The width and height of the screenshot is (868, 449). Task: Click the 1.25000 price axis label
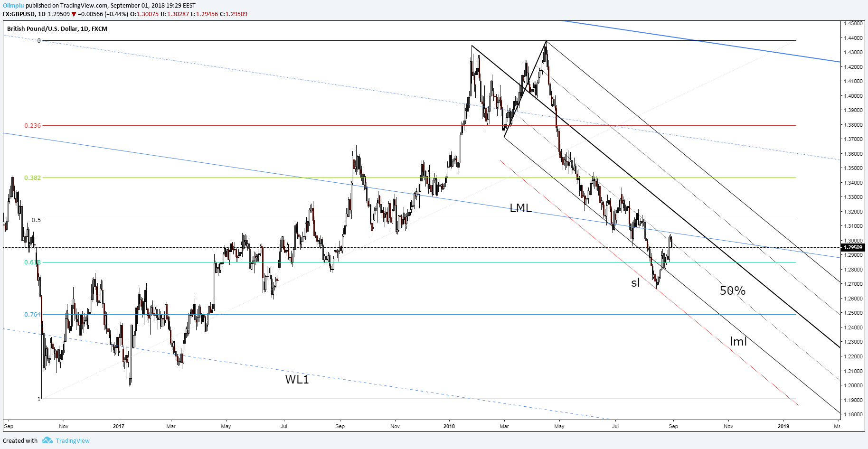click(x=853, y=313)
